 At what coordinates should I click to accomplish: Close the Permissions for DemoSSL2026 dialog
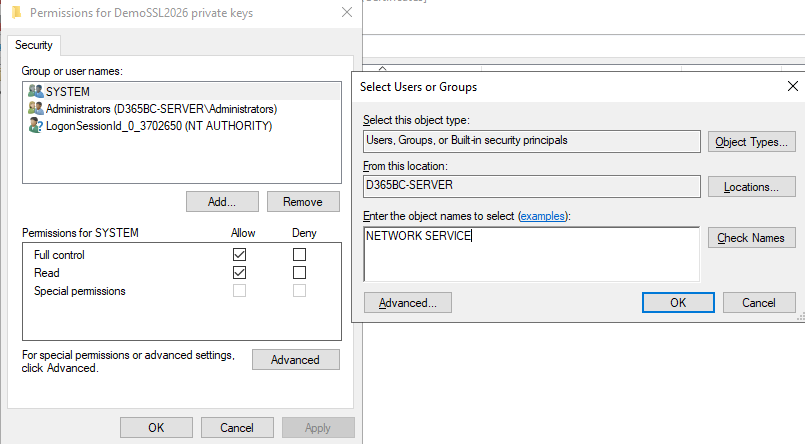[x=347, y=12]
